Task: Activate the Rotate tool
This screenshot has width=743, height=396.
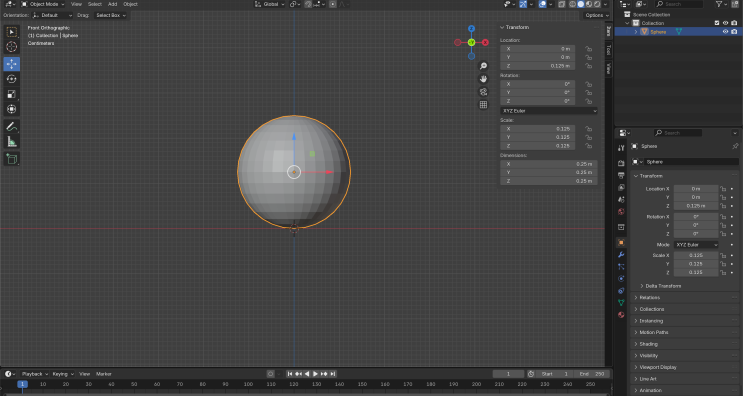Action: (x=11, y=79)
